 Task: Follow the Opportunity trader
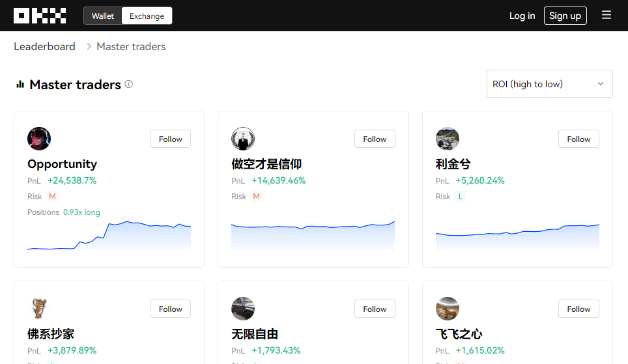[171, 139]
